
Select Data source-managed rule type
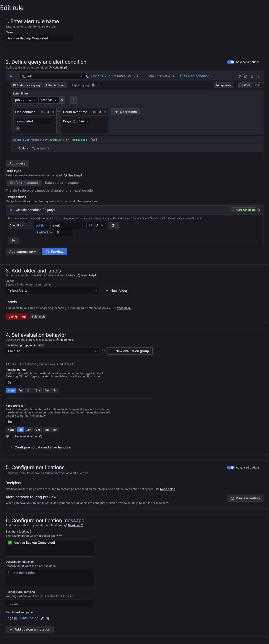(x=61, y=183)
